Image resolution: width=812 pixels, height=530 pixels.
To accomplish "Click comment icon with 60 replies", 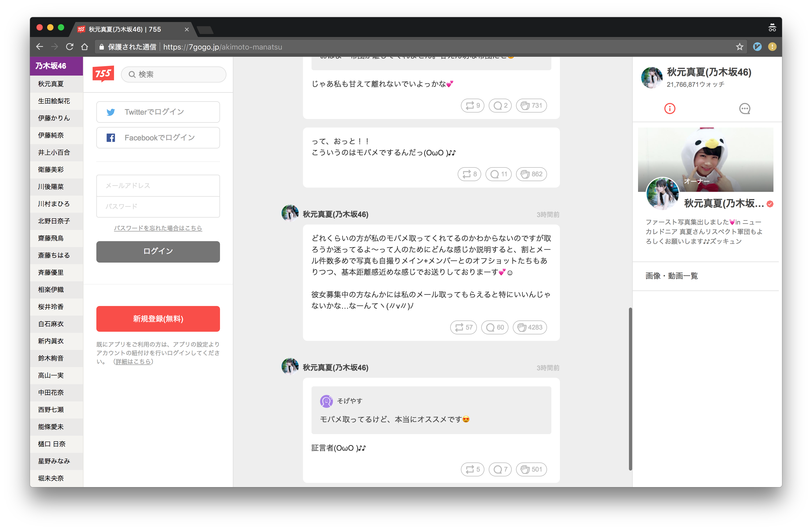I will [x=495, y=327].
